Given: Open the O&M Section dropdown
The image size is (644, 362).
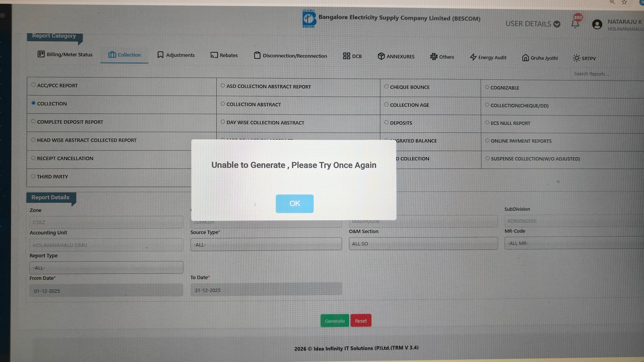Looking at the screenshot, I should point(423,243).
